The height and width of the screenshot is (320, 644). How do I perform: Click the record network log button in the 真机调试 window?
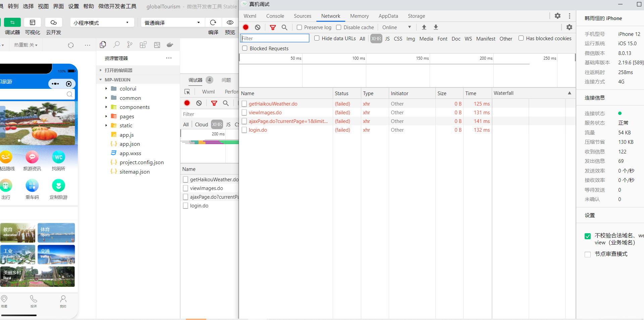(246, 27)
